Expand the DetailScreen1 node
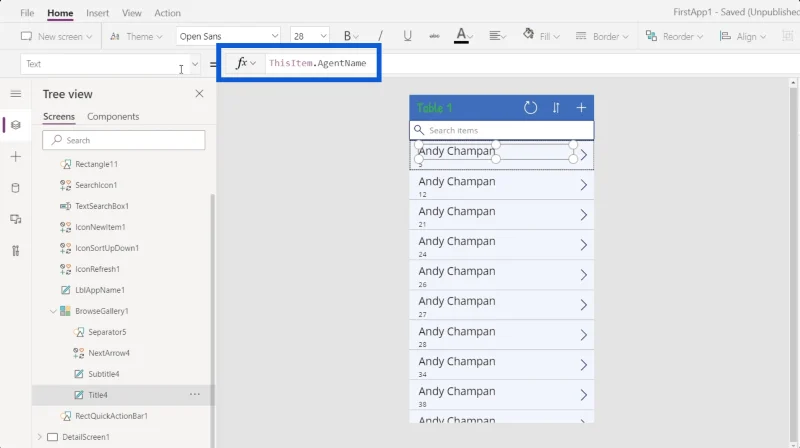Viewport: 800px width, 448px height. (x=39, y=437)
